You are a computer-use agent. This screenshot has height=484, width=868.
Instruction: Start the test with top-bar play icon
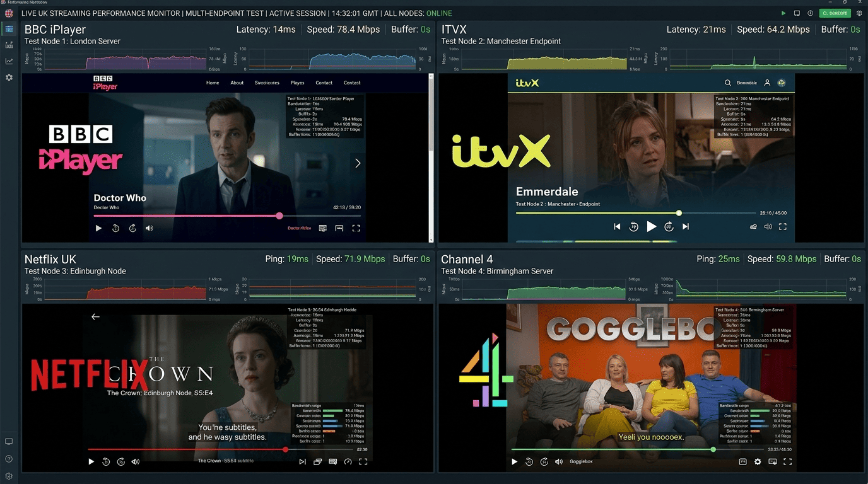pyautogui.click(x=783, y=13)
